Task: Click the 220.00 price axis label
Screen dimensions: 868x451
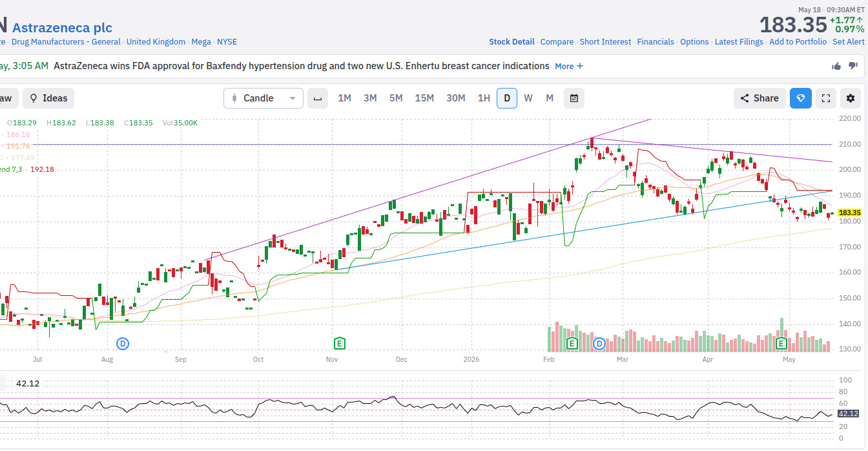Action: coord(849,118)
